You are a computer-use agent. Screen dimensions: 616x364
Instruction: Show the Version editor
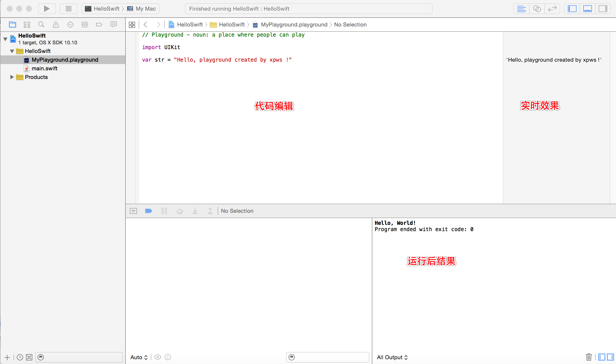[x=552, y=9]
